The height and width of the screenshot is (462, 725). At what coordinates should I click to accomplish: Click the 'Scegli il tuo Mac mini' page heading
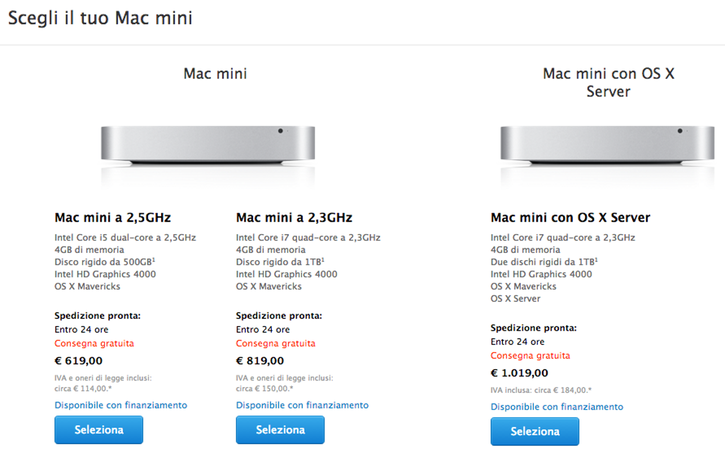click(x=100, y=18)
